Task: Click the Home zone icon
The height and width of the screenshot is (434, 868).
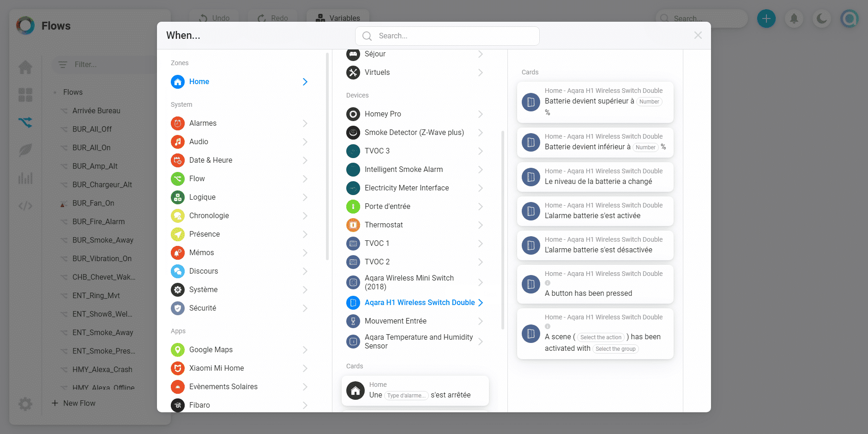Action: pos(178,81)
